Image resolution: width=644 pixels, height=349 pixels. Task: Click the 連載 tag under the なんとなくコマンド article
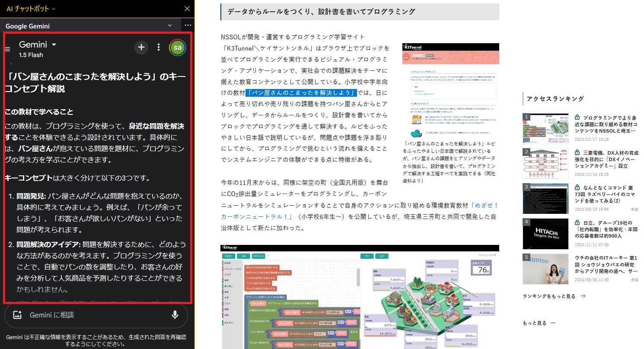[634, 209]
